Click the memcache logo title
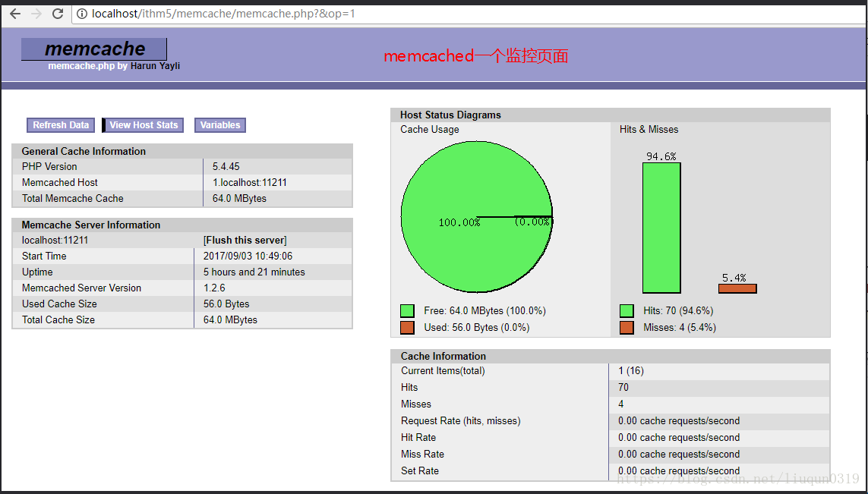This screenshot has width=868, height=494. coord(94,49)
